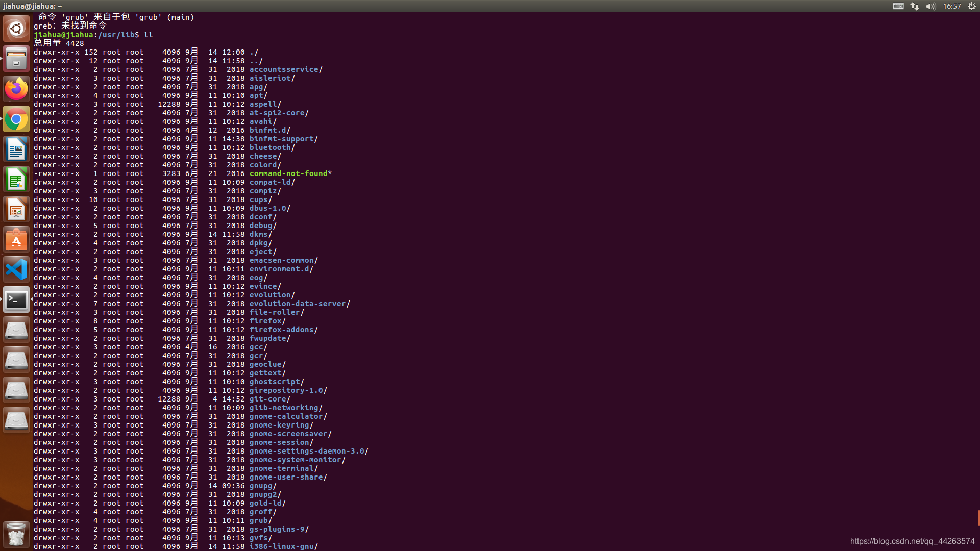Click the gnupg2/ directory entry

(265, 494)
